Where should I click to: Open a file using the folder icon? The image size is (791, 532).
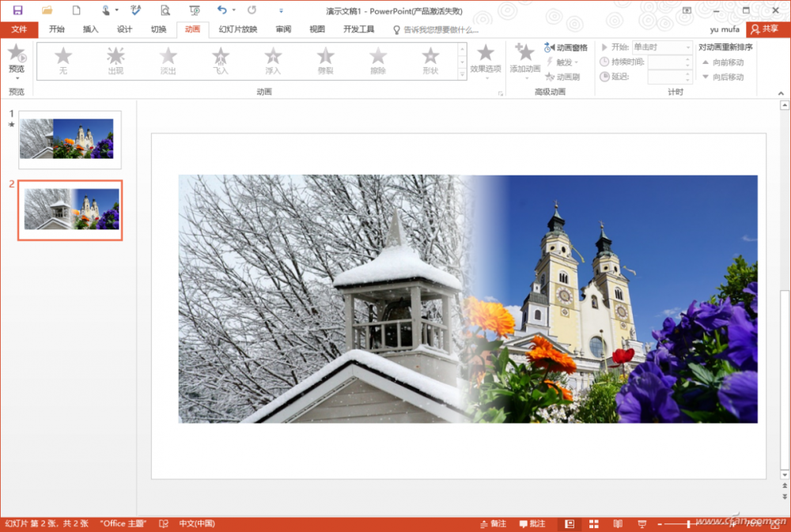click(x=47, y=10)
